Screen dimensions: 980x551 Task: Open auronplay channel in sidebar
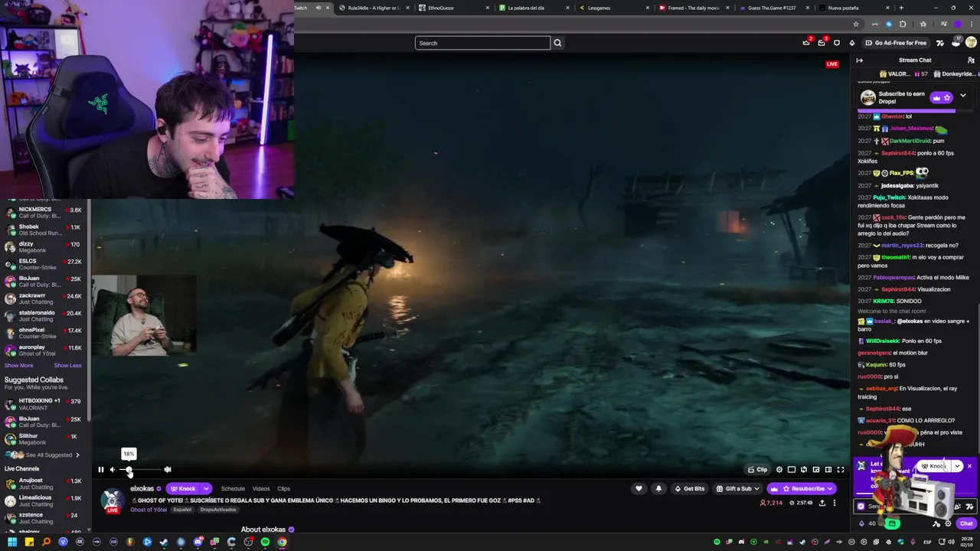pyautogui.click(x=45, y=350)
